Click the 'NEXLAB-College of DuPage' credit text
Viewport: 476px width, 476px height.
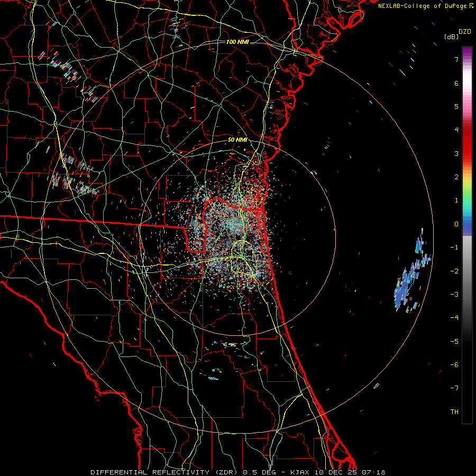point(422,6)
